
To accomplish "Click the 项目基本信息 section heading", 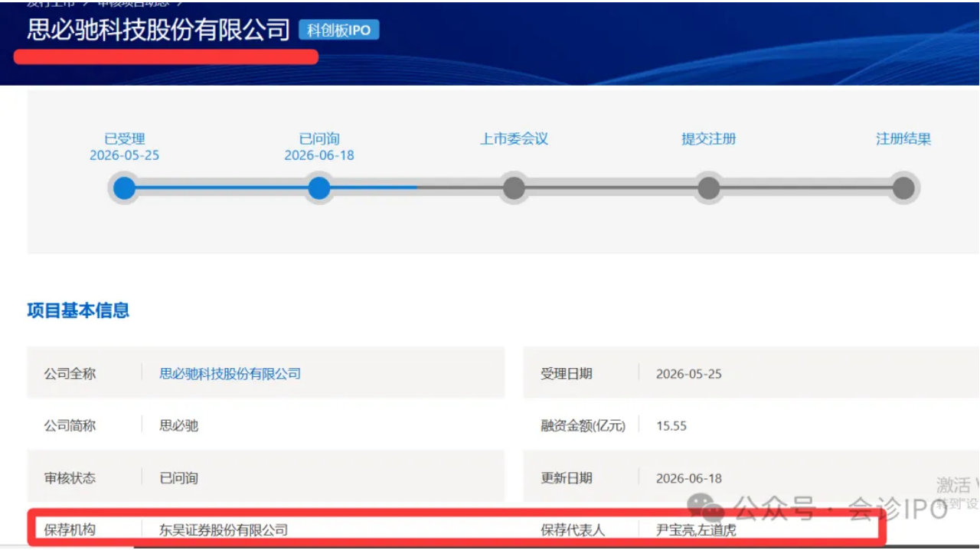I will [x=78, y=311].
